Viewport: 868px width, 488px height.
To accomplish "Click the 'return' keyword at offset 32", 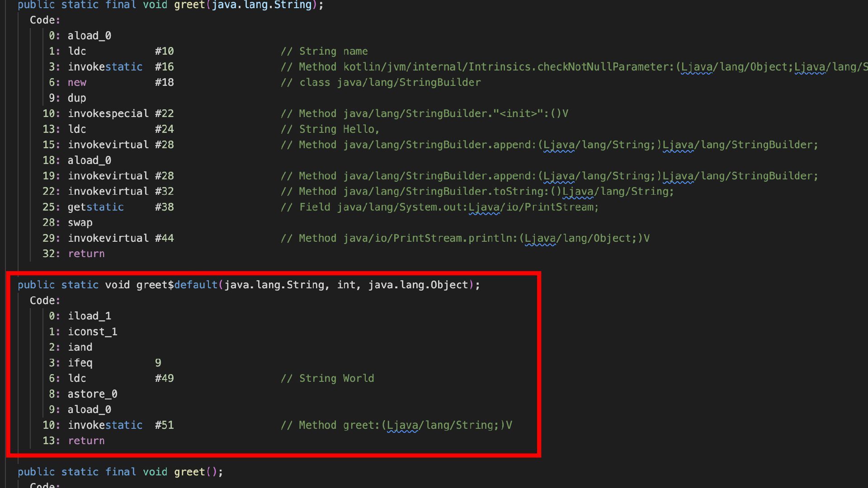I will tap(86, 253).
